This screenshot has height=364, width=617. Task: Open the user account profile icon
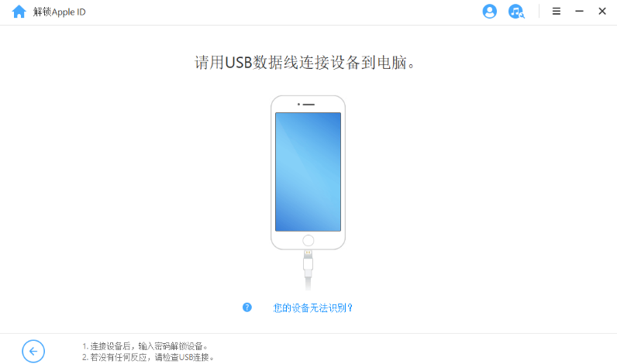tap(490, 11)
